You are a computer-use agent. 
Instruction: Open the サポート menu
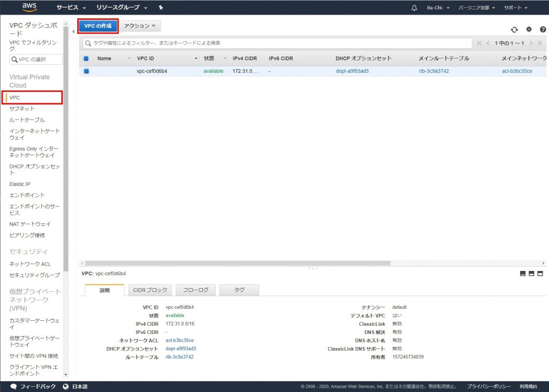(x=516, y=7)
